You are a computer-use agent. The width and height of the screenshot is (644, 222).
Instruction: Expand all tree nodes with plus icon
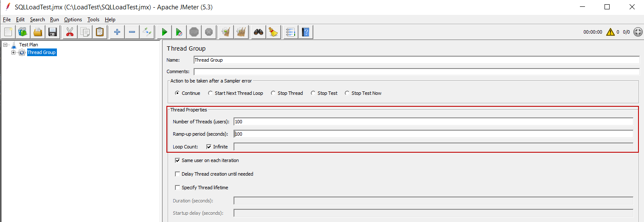tap(117, 32)
